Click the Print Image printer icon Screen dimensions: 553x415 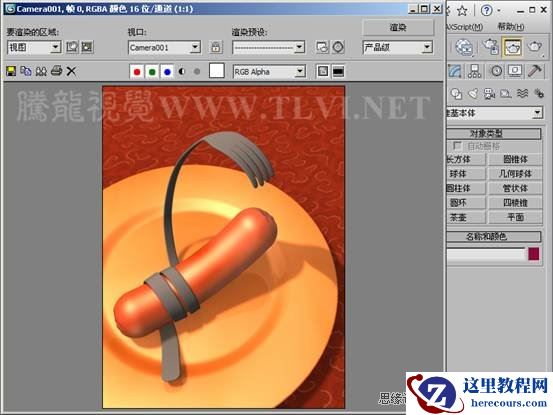tap(56, 72)
